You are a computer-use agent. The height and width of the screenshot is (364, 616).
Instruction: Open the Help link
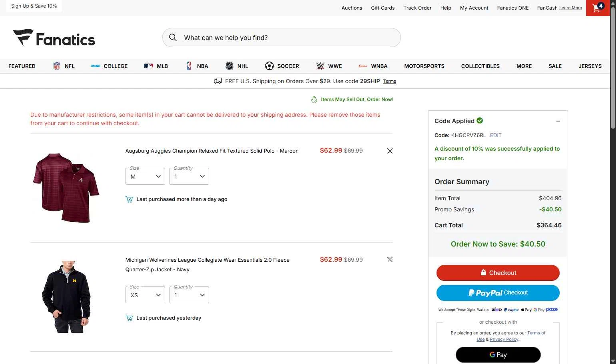(x=446, y=8)
